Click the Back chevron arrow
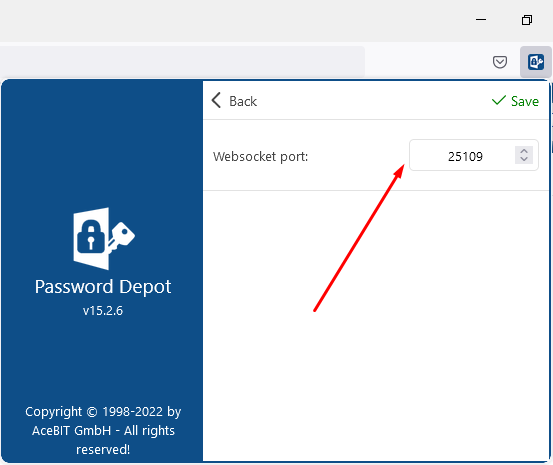The image size is (553, 465). pos(216,101)
